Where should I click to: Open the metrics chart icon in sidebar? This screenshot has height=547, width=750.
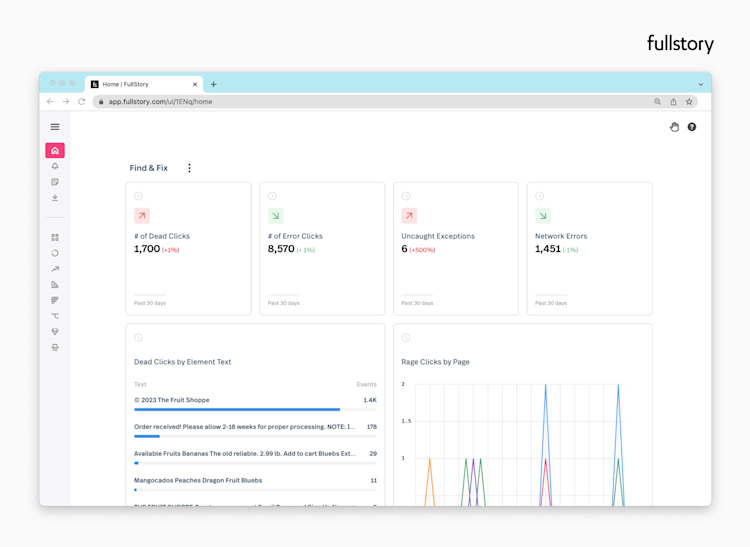[x=55, y=284]
